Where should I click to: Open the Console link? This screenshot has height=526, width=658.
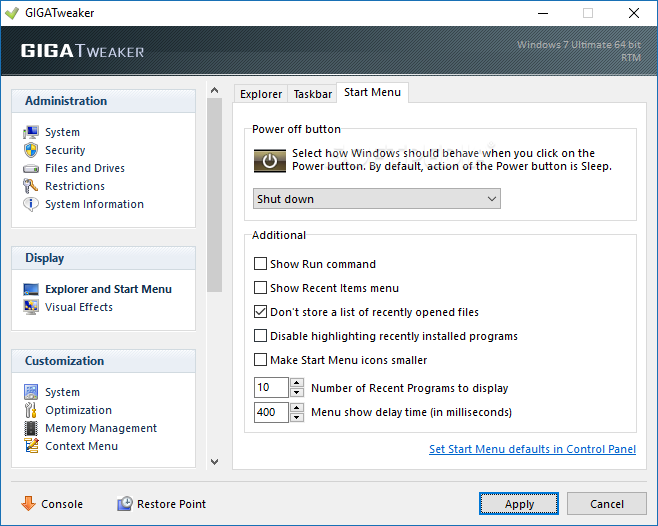(62, 504)
